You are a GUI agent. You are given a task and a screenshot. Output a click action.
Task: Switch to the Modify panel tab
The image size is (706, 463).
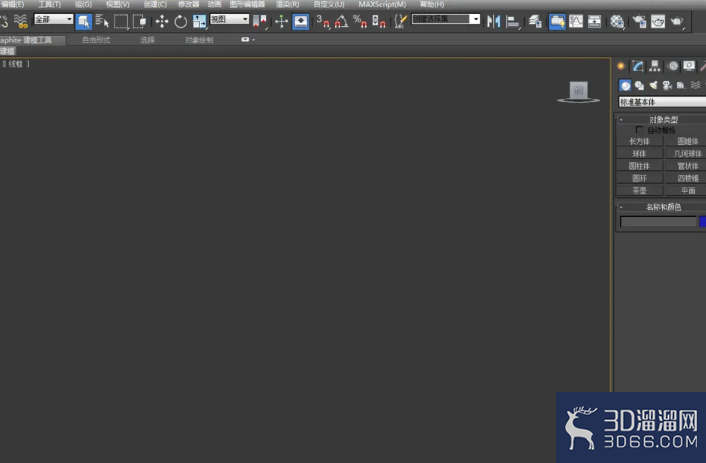click(638, 66)
